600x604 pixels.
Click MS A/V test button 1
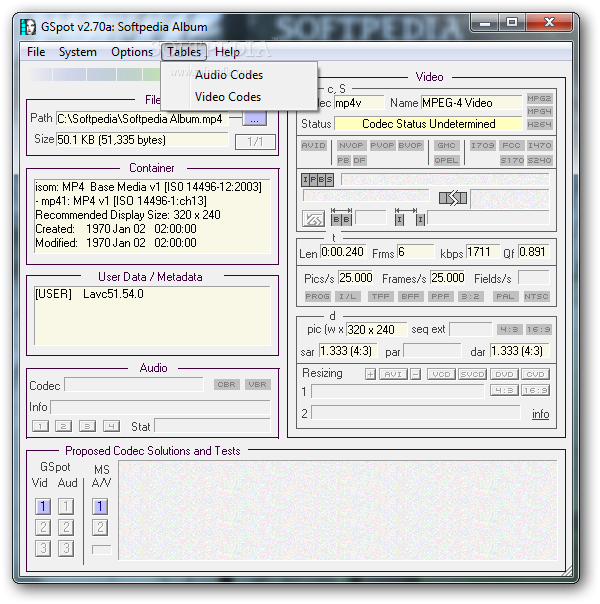pyautogui.click(x=100, y=506)
